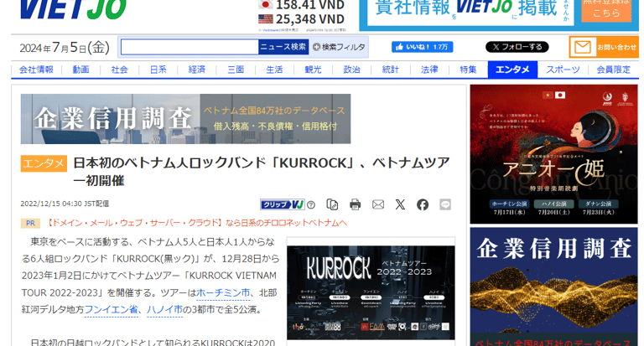The height and width of the screenshot is (346, 644).
Task: Open the 会社情報 menu item
Action: (36, 70)
